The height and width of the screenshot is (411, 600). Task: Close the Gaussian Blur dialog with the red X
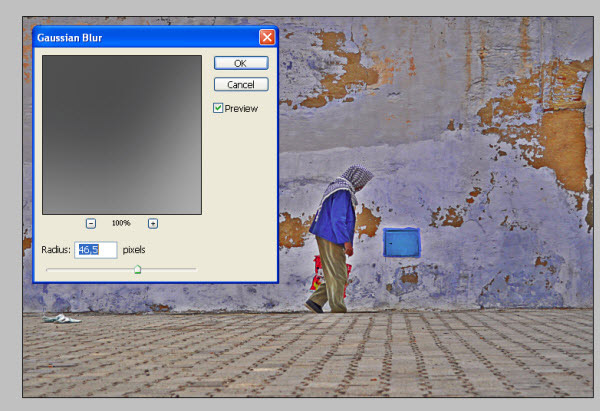[x=267, y=38]
